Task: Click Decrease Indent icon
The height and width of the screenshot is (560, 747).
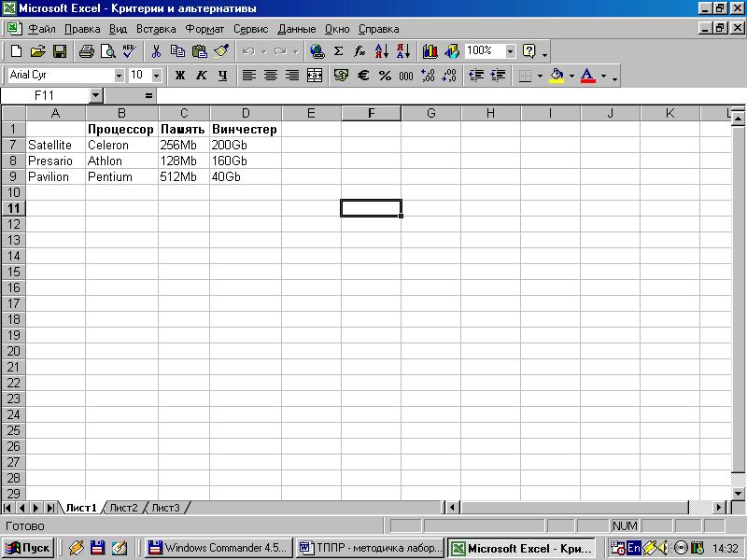Action: point(476,76)
